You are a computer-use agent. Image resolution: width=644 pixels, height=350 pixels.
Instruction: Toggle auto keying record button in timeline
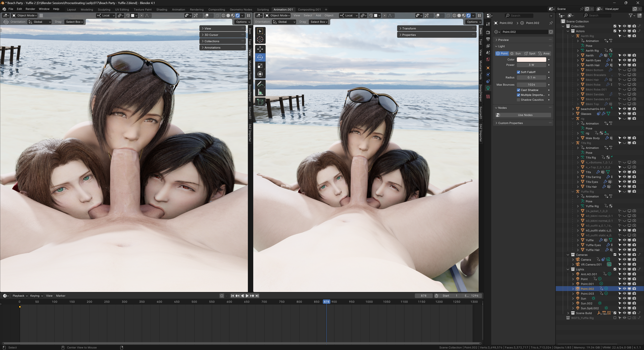(222, 296)
